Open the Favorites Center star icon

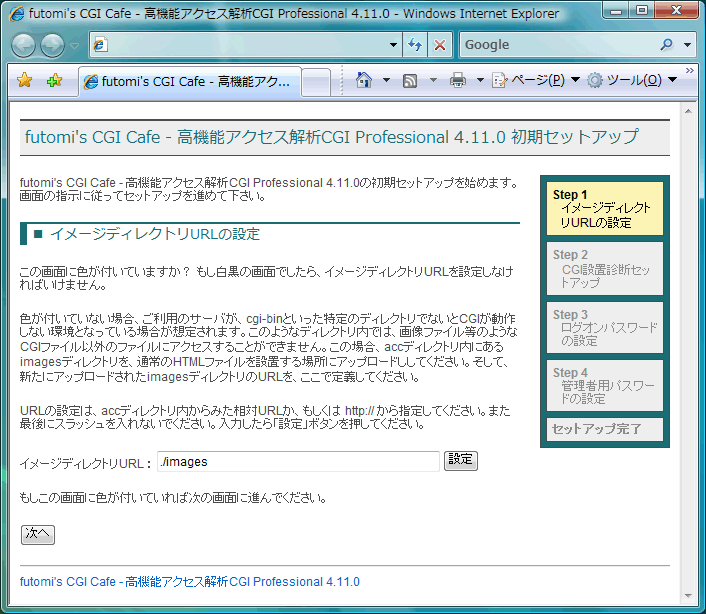coord(24,81)
